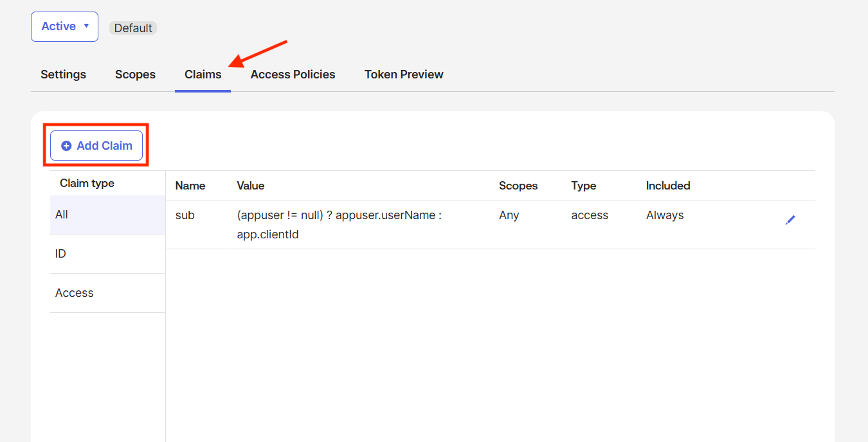This screenshot has width=868, height=442.
Task: Switch to the Settings tab
Action: tap(63, 75)
